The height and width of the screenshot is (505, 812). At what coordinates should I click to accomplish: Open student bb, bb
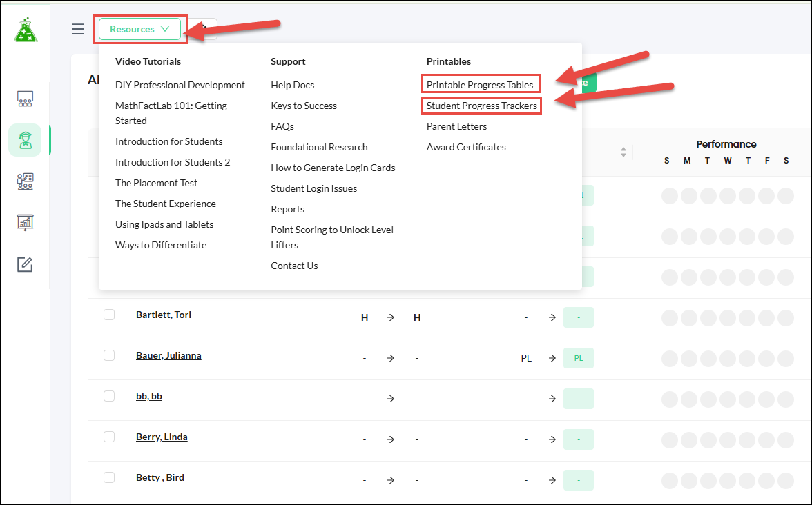pos(149,396)
